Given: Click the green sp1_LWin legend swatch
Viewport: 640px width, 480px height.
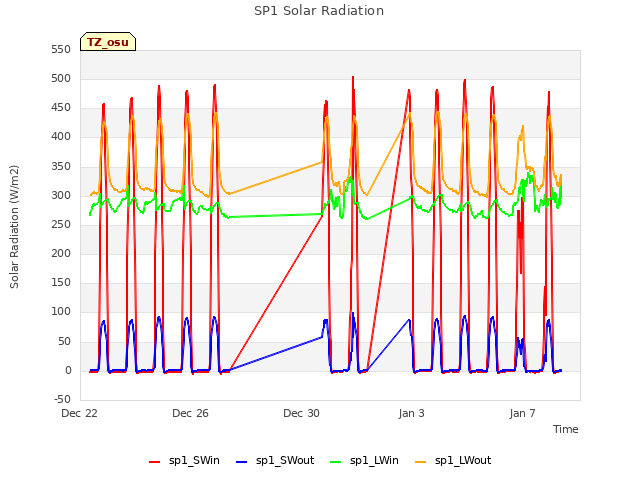Looking at the screenshot, I should pyautogui.click(x=336, y=462).
